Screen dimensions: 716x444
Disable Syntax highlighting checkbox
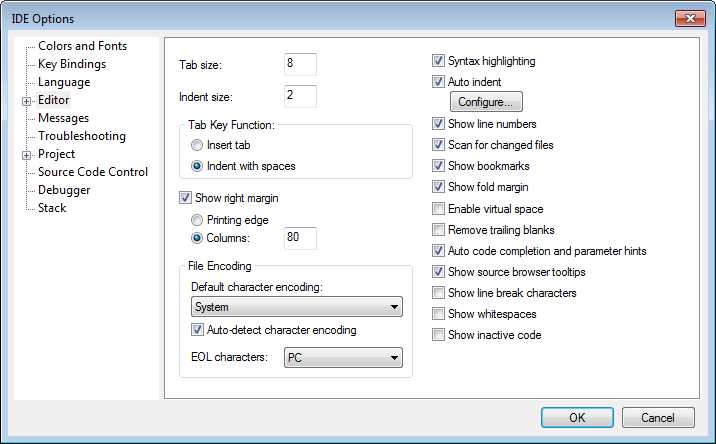pyautogui.click(x=439, y=61)
